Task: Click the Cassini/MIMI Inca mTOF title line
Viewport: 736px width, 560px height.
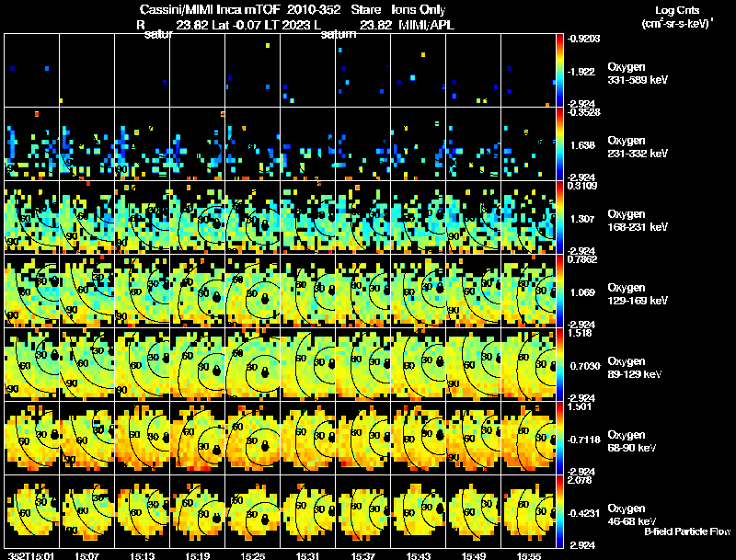Action: pyautogui.click(x=293, y=9)
